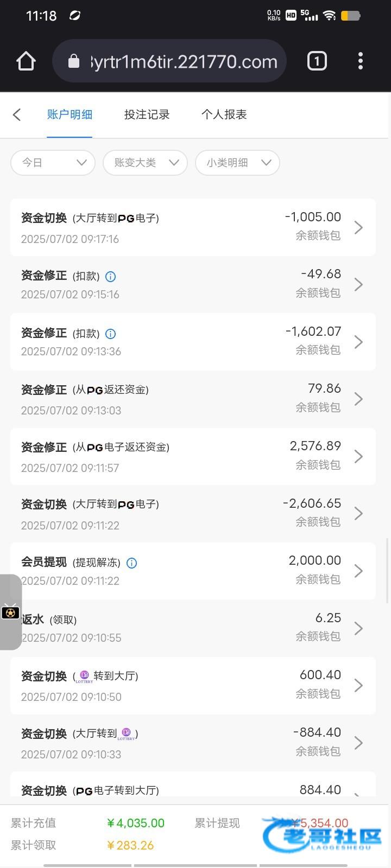Tap the floating soccer TV icon
The width and height of the screenshot is (391, 868).
(x=10, y=612)
